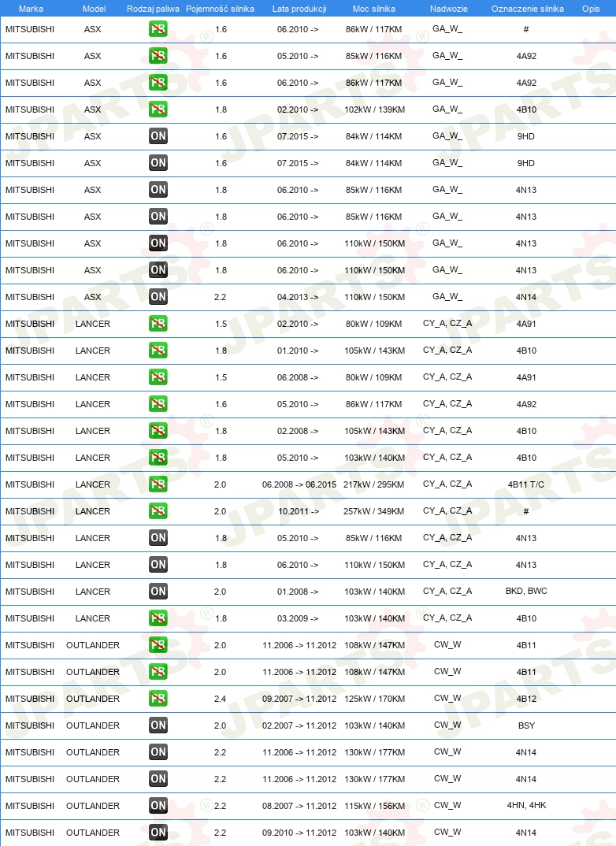Click the Moc silnika column header

pos(374,9)
